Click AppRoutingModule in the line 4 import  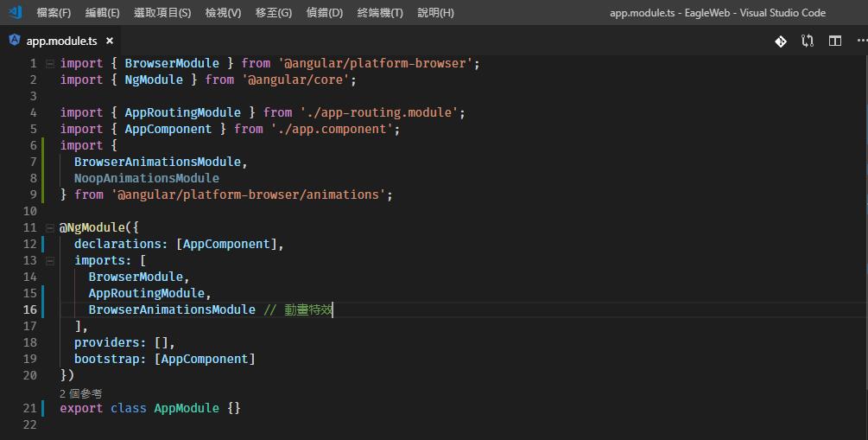pos(183,112)
